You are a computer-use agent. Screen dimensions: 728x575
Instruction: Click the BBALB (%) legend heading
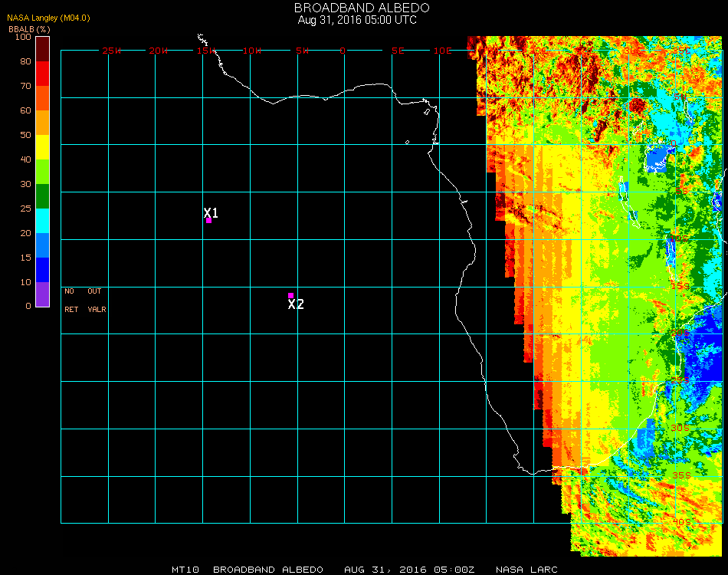tap(29, 28)
